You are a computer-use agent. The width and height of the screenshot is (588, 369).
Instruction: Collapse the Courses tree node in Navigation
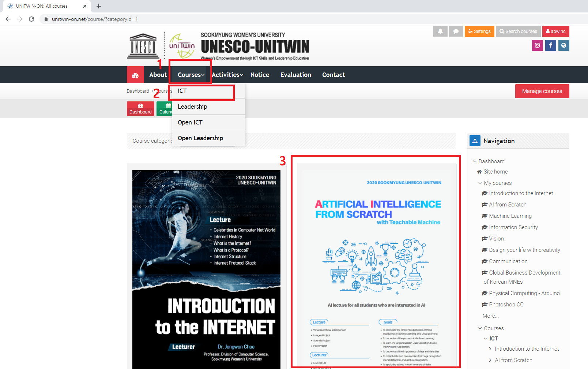pos(480,328)
